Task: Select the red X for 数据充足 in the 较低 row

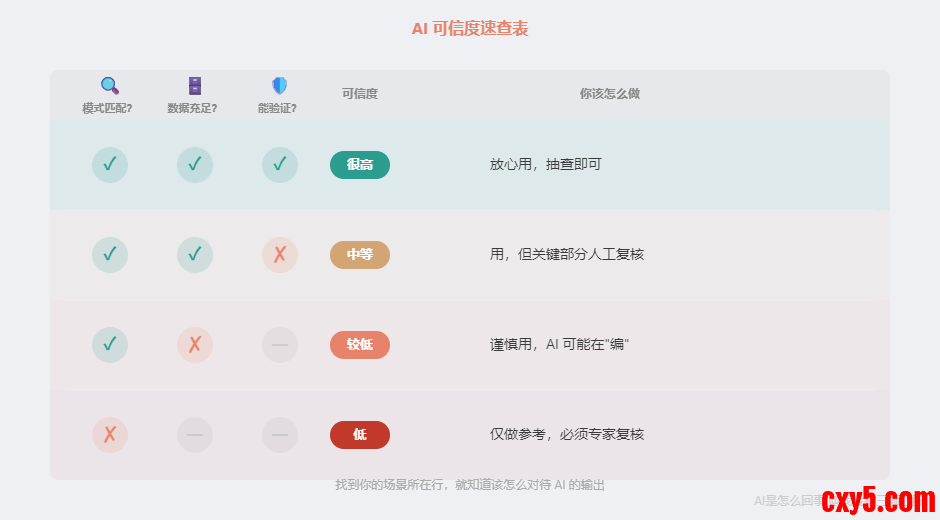Action: click(195, 345)
